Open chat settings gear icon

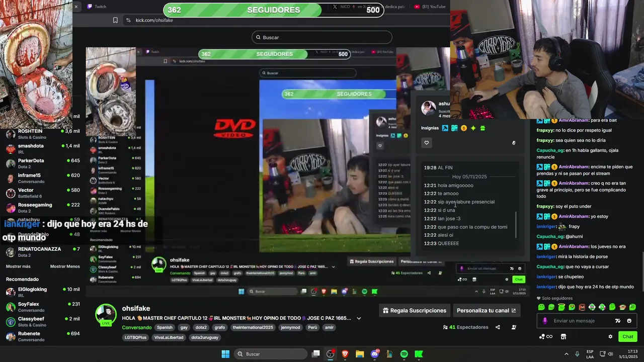click(x=610, y=336)
